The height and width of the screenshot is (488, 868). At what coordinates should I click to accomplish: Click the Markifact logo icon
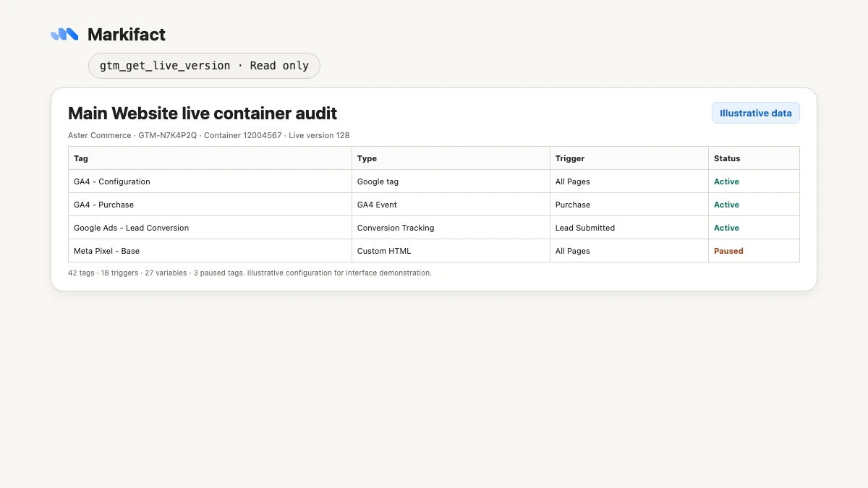click(64, 34)
